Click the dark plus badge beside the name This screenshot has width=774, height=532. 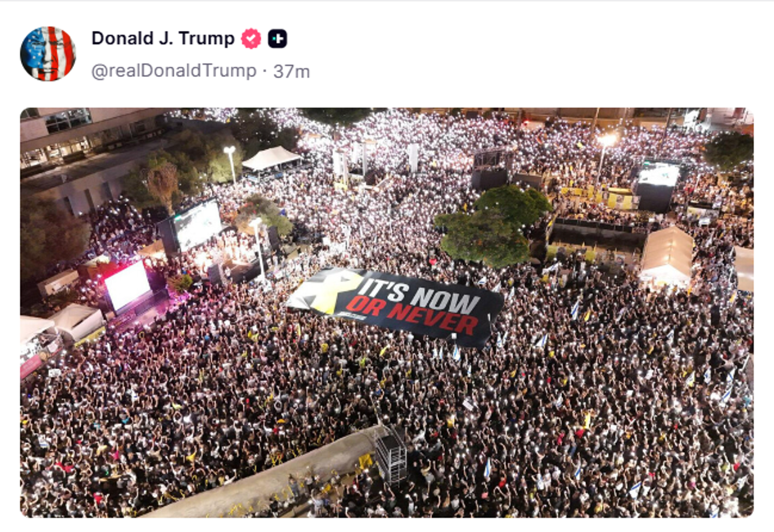278,39
